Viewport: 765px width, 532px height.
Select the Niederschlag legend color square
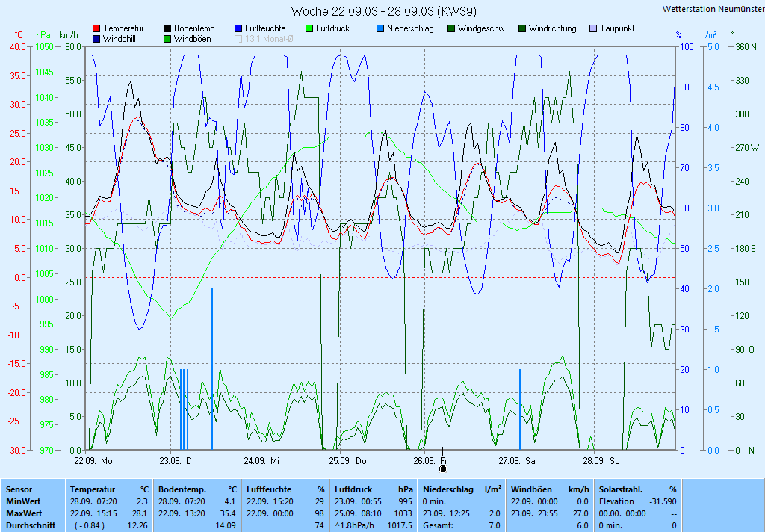point(380,29)
